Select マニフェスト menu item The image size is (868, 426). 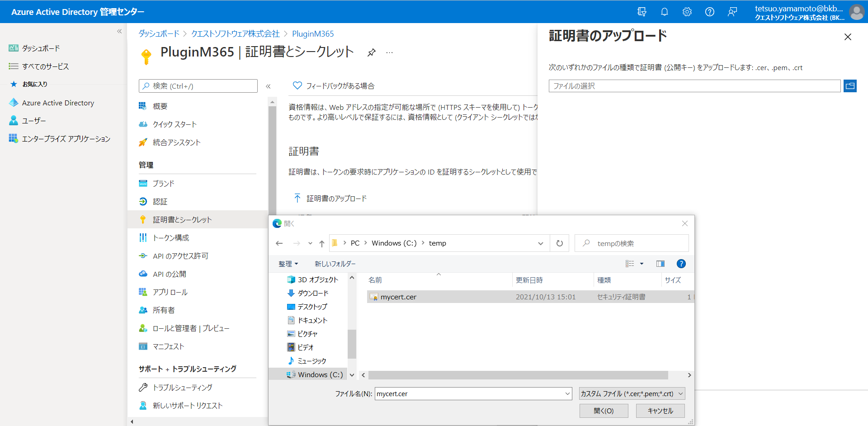click(168, 346)
